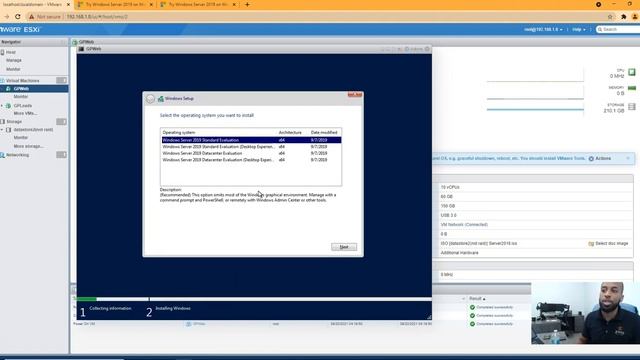Viewport: 640px width, 360px height.
Task: Click the GPLeads VM icon in Navigator
Action: (8, 106)
